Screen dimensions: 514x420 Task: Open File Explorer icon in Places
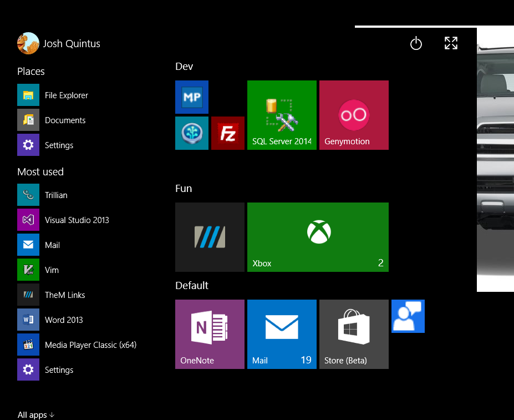(x=28, y=95)
